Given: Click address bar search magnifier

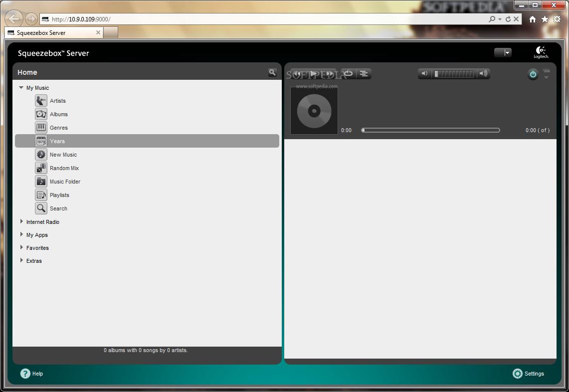Looking at the screenshot, I should [x=492, y=19].
